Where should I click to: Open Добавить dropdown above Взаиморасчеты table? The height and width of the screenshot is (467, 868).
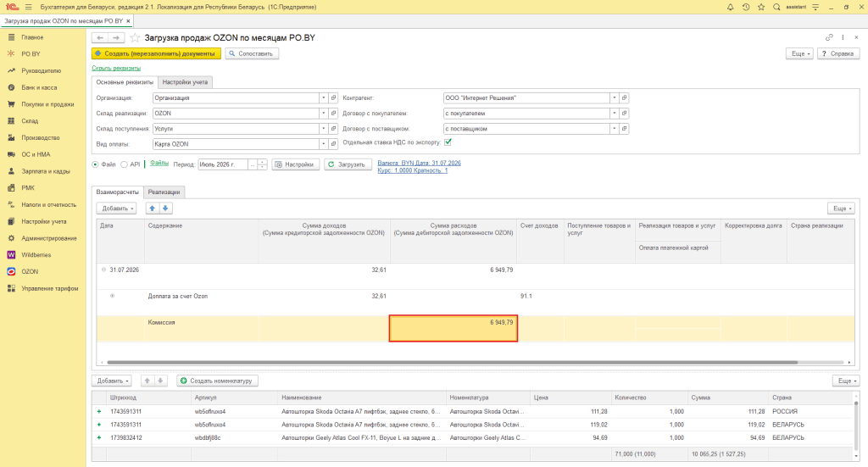[116, 208]
